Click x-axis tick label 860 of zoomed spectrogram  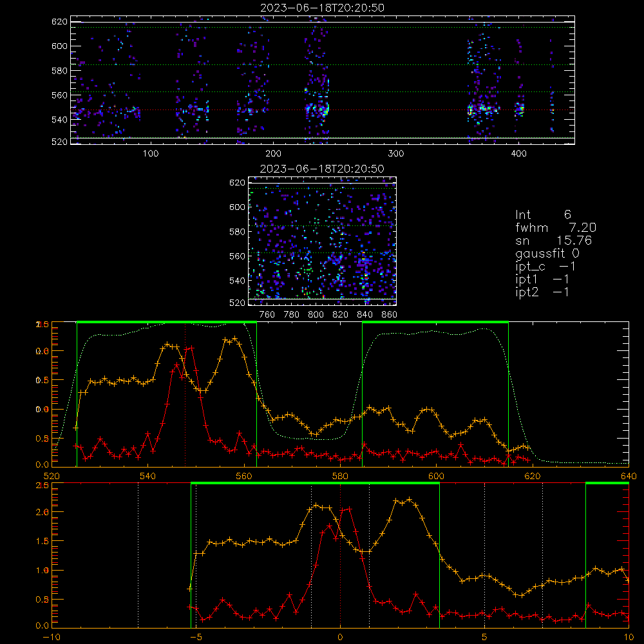389,315
